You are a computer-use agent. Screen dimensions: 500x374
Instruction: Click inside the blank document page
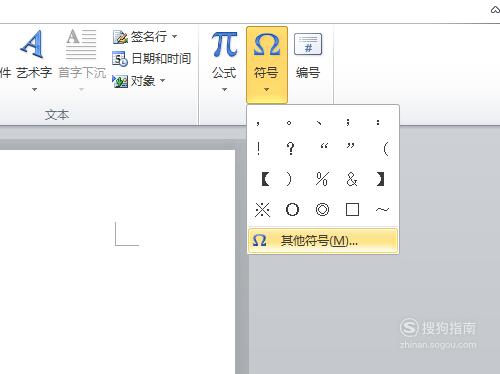point(117,262)
